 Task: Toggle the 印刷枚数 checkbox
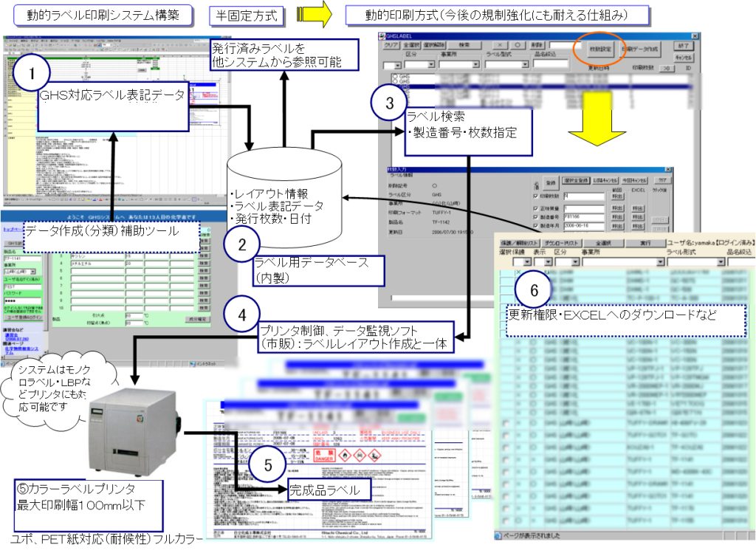coord(537,197)
